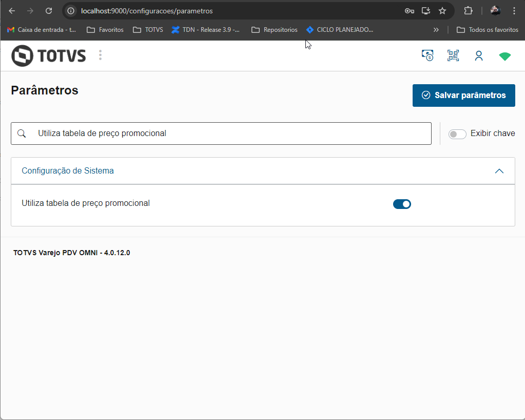Open the browser extensions puzzle icon
Viewport: 525px width, 420px height.
pos(468,11)
